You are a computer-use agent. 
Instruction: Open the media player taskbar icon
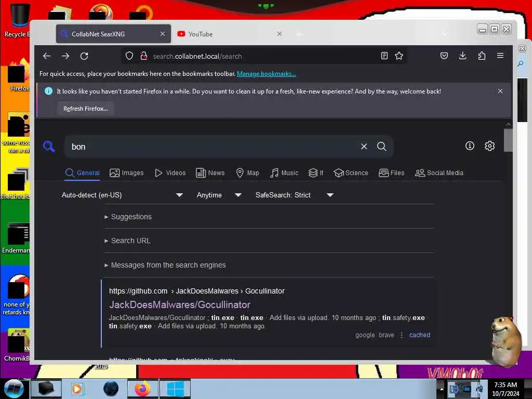[77, 389]
